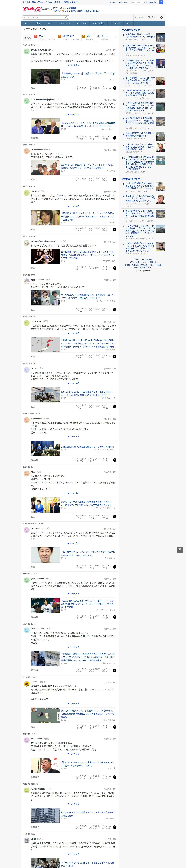The image size is (186, 868).
Task: Click mitsu's purple avatar icon
Action: coord(26,370)
